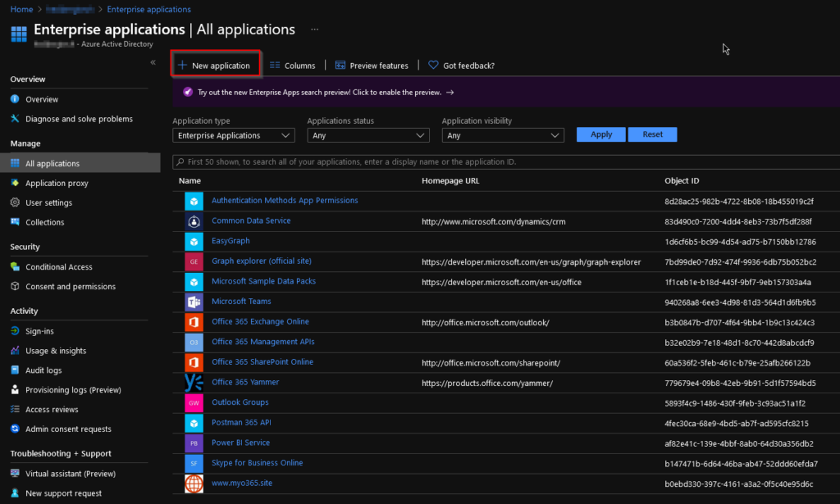
Task: Click the Sign-ins icon
Action: [x=15, y=330]
